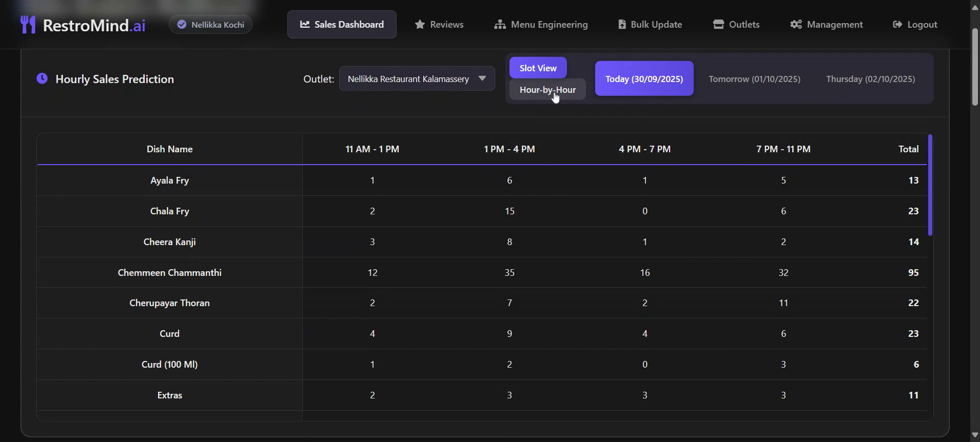Select Tomorrow (01/10/2025) forecast
The width and height of the screenshot is (980, 442).
pyautogui.click(x=754, y=79)
